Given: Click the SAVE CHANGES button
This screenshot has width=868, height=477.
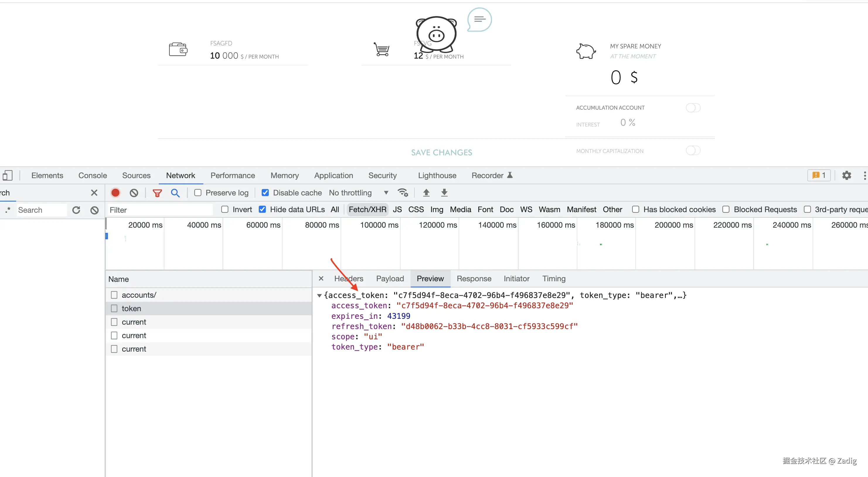Looking at the screenshot, I should (x=441, y=153).
